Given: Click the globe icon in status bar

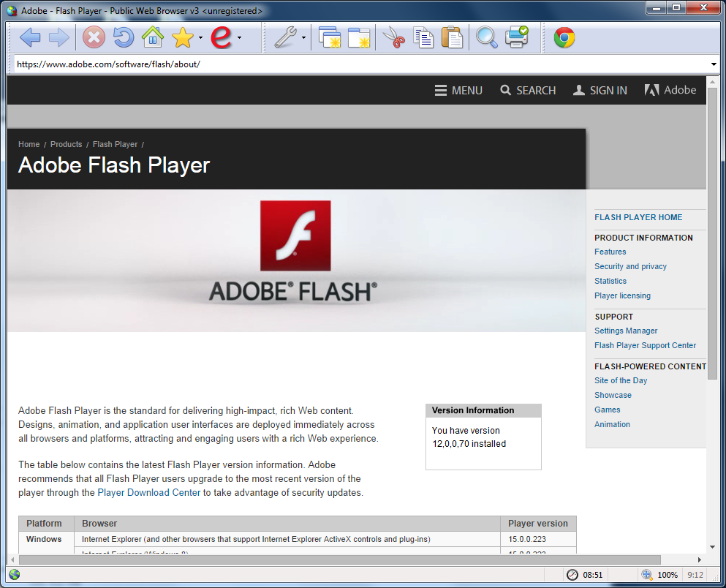Looking at the screenshot, I should 15,575.
